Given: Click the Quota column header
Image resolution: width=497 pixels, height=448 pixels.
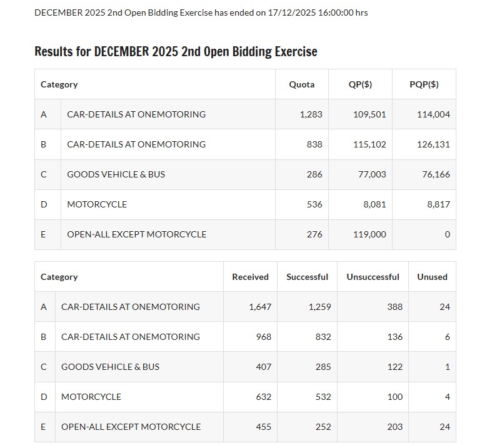Looking at the screenshot, I should (x=301, y=84).
